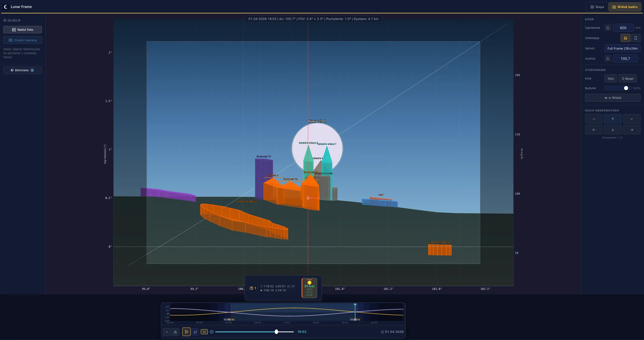
Task: Open the date picker 01.04.2026
Action: (392, 332)
